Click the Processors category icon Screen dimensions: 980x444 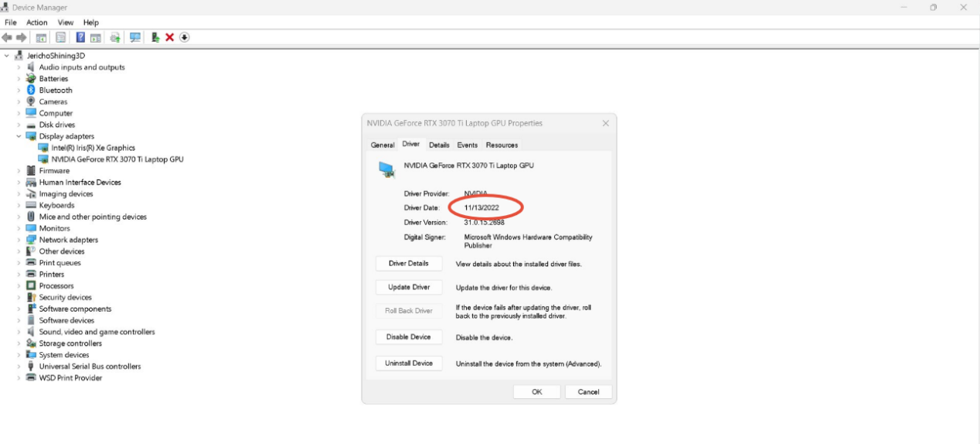pyautogui.click(x=31, y=285)
